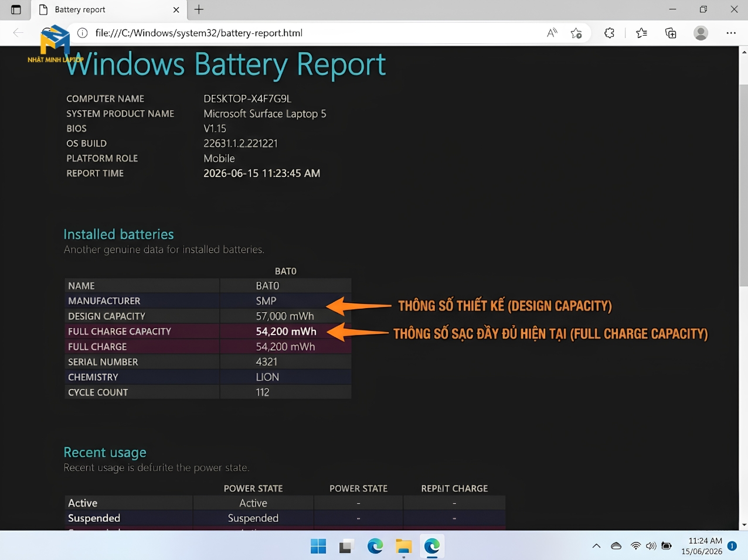This screenshot has height=560, width=748.
Task: Click the site information icon
Action: point(83,33)
